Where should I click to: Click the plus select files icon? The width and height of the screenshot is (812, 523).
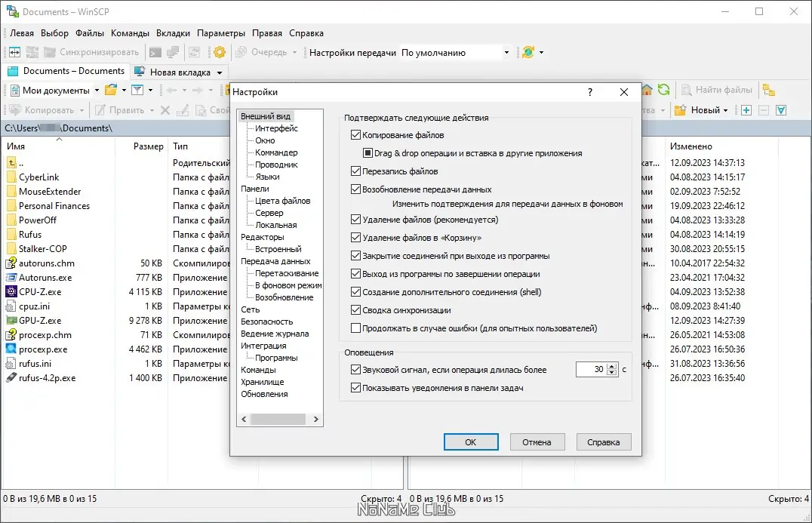(x=746, y=110)
